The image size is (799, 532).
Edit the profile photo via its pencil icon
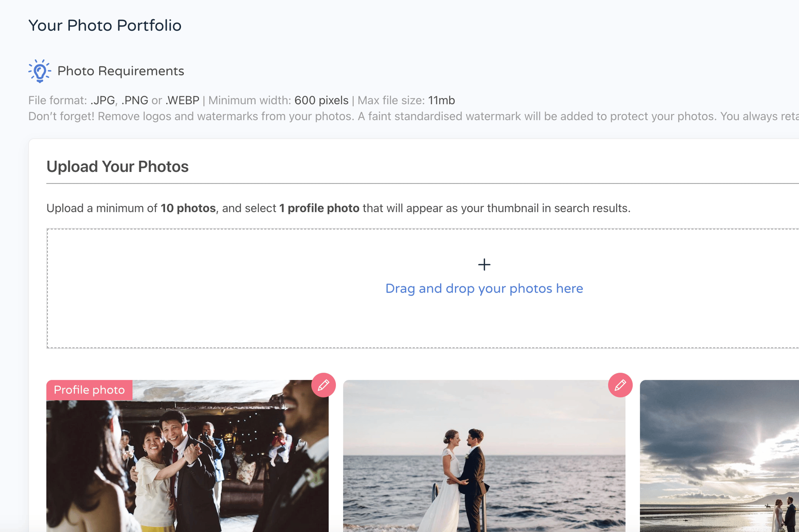[323, 385]
